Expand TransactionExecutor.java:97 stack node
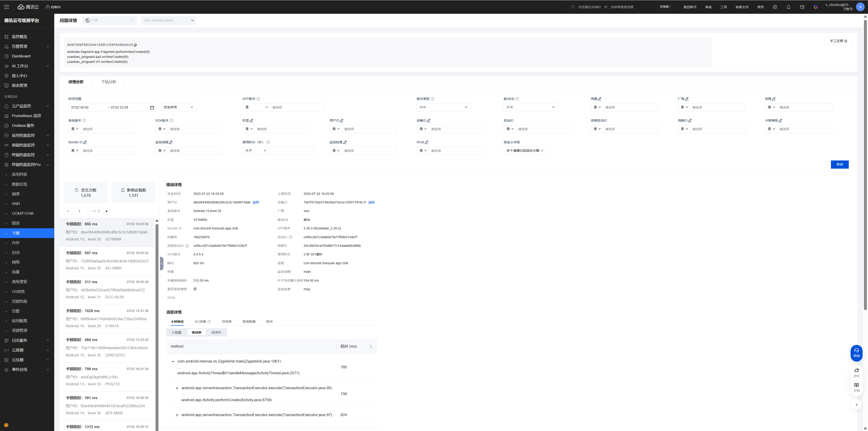 click(x=177, y=415)
